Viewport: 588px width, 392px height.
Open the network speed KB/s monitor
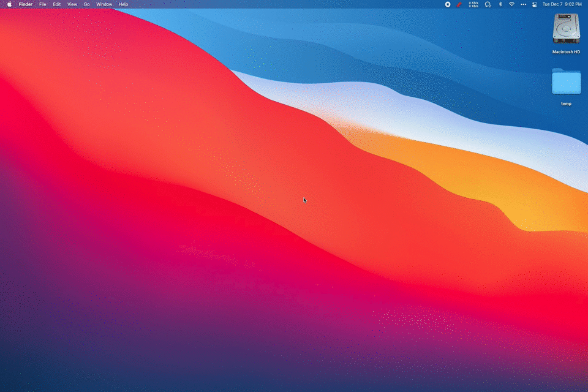473,4
